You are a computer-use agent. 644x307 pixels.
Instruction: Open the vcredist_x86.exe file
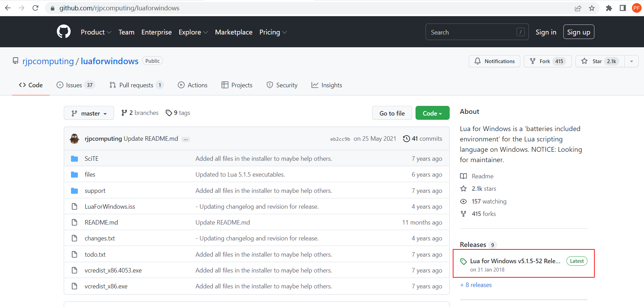[x=106, y=286]
